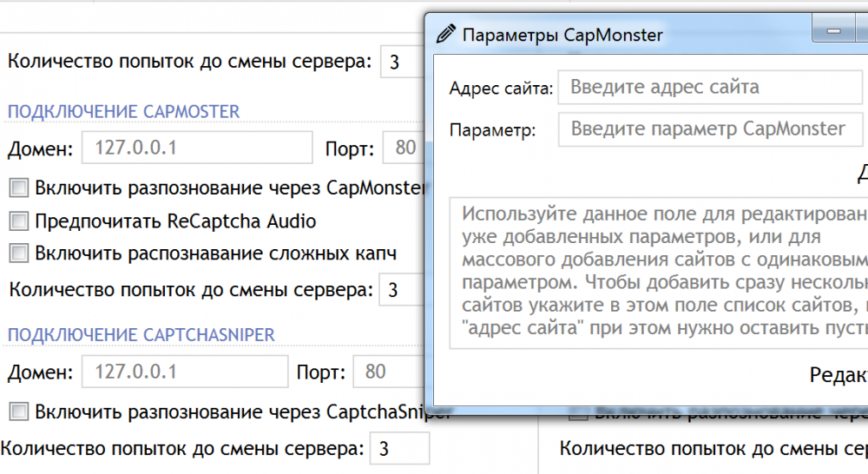Screen dimensions: 868x474
Task: Click the Параметр CapMonster input field
Action: coord(713,129)
